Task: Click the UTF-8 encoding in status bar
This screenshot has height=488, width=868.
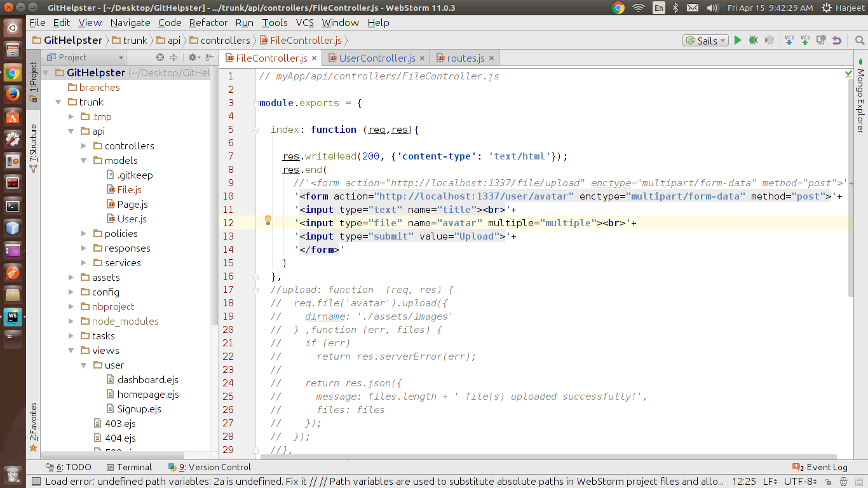Action: coord(801,482)
